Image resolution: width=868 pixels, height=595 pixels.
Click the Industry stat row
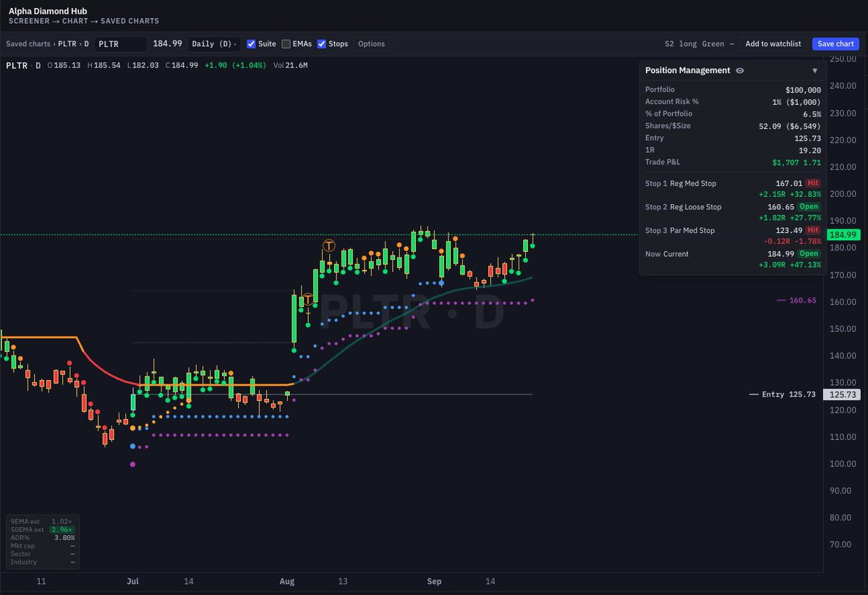click(43, 562)
